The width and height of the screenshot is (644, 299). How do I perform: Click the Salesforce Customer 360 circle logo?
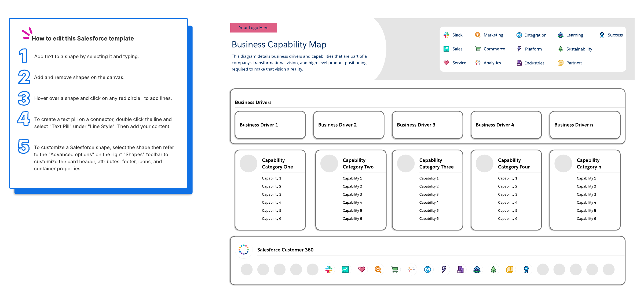pyautogui.click(x=244, y=250)
